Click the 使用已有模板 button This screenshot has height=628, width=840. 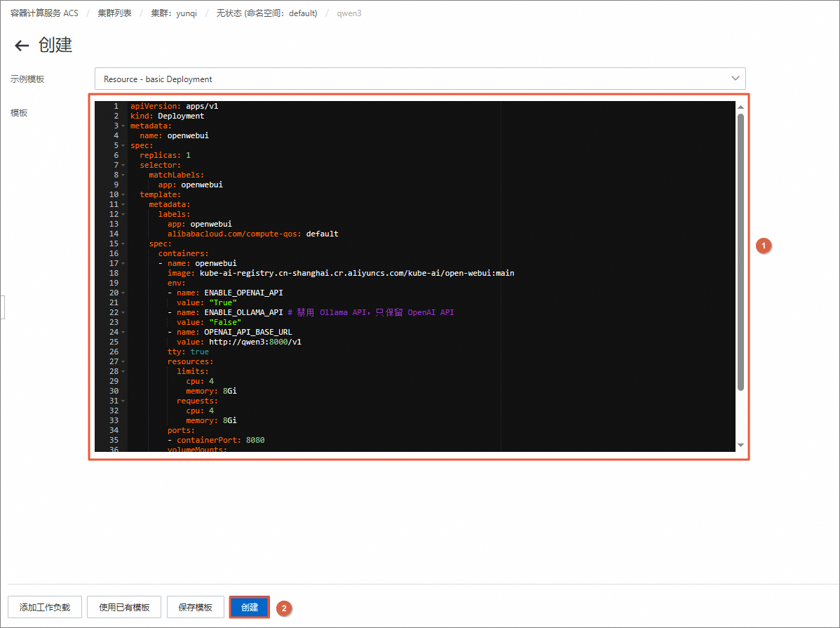[x=124, y=607]
